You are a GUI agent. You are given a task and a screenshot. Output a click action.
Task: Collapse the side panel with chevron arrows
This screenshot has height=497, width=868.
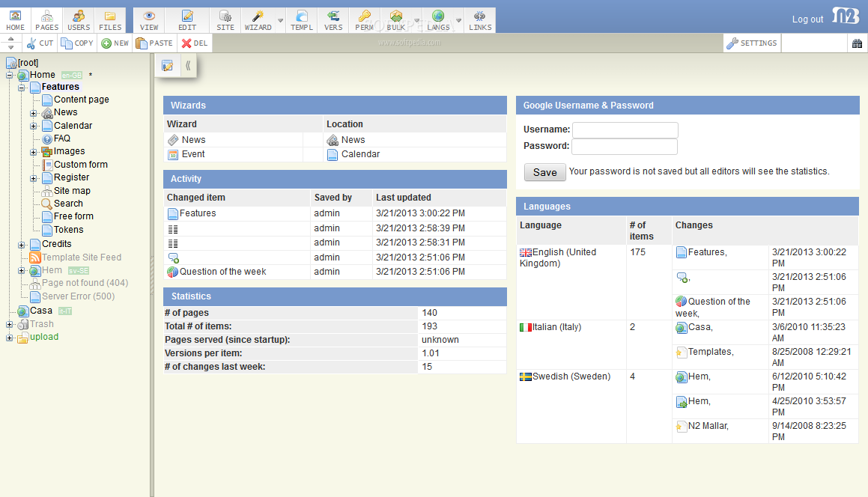188,66
